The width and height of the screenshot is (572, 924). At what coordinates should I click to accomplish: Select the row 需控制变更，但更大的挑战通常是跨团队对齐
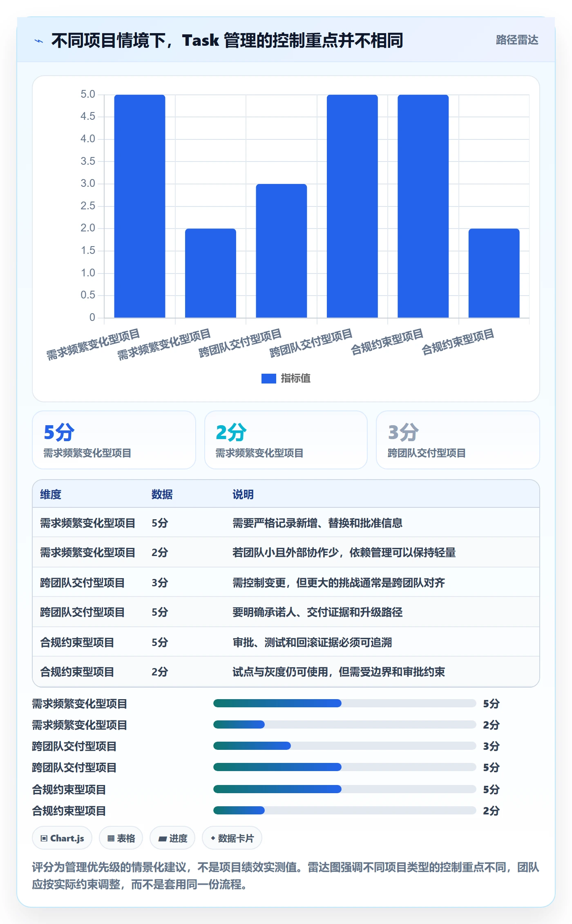point(286,582)
